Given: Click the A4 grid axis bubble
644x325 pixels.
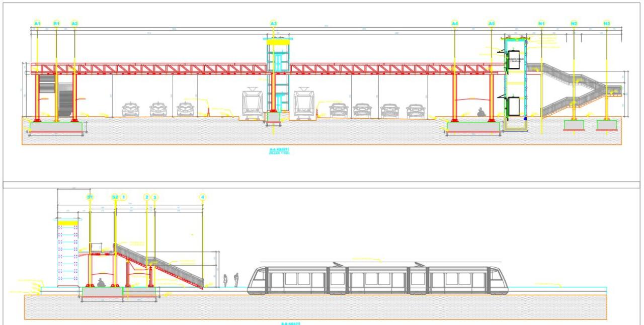Looking at the screenshot, I should [x=455, y=24].
